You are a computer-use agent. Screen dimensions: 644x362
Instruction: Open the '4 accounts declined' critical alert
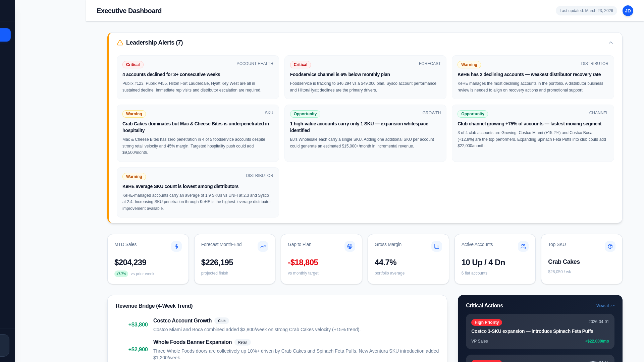(198, 77)
